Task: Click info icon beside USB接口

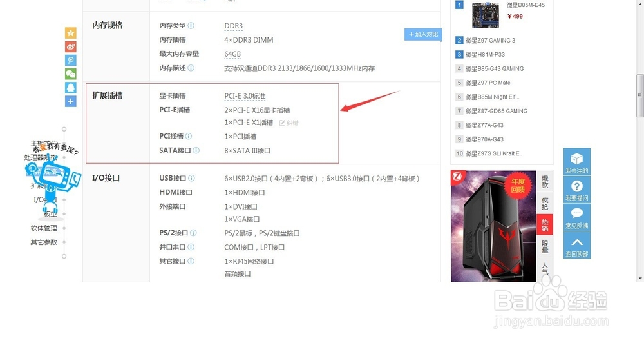Action: (191, 178)
